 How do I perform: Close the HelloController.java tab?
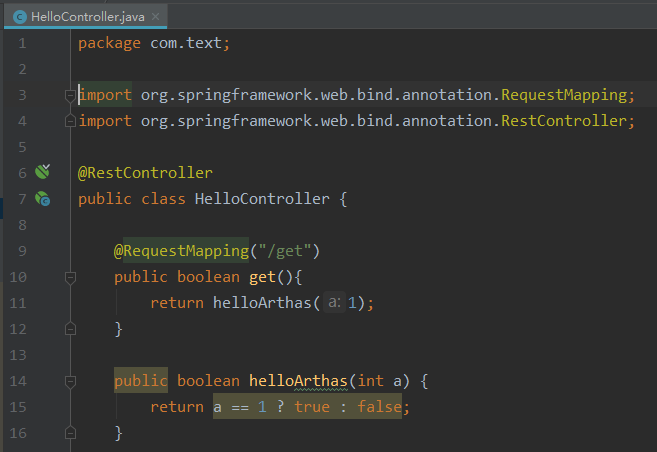(x=155, y=16)
